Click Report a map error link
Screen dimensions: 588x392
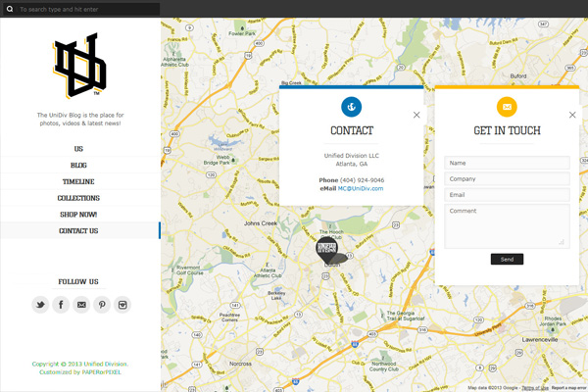pos(568,388)
